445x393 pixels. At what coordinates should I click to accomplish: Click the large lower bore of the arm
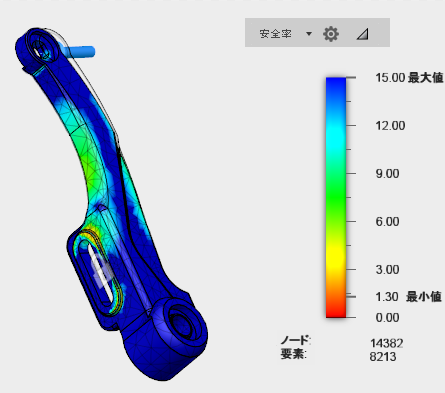(x=183, y=323)
